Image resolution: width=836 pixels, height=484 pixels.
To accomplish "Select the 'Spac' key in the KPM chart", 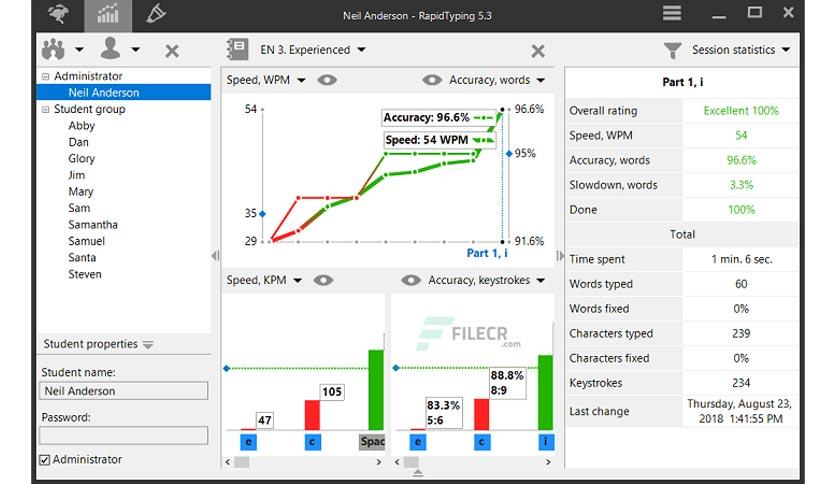I will pyautogui.click(x=372, y=442).
